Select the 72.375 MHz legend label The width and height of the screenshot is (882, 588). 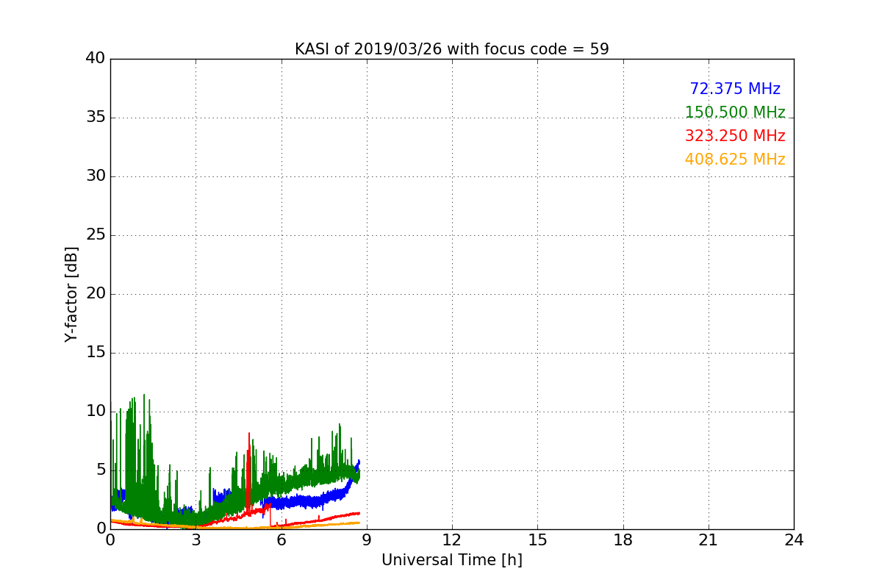735,89
